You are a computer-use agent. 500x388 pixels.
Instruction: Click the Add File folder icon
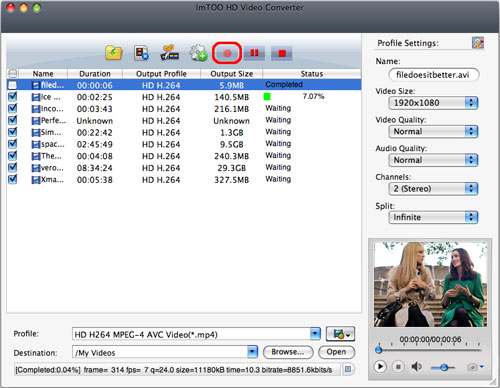pyautogui.click(x=114, y=53)
